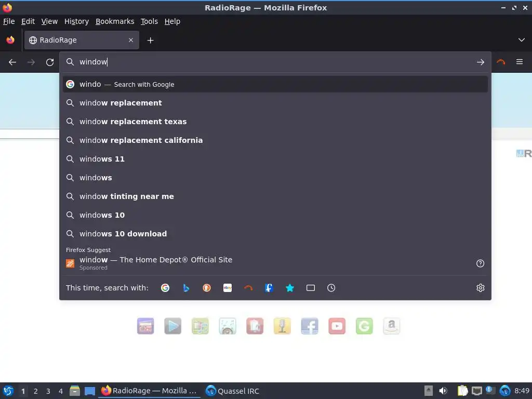This screenshot has height=399, width=532.
Task: Choose the 'windows 10' suggestion
Action: point(275,215)
